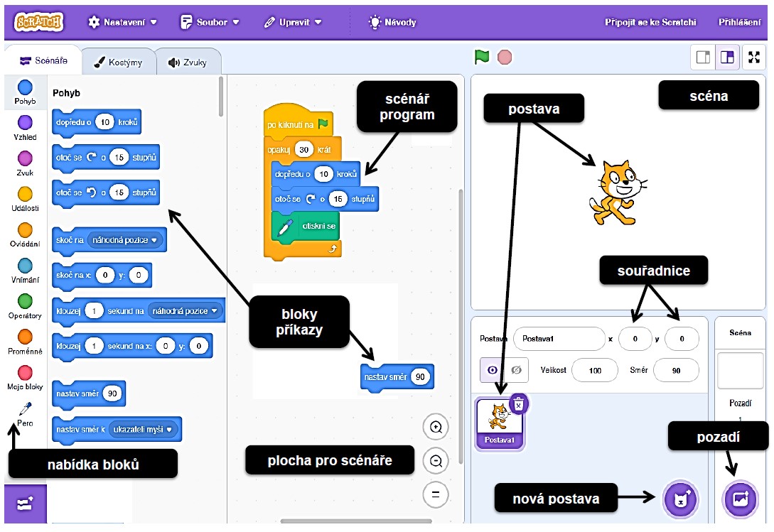Hide the sprite with crossed-eye toggle
774x532 pixels.
click(516, 370)
